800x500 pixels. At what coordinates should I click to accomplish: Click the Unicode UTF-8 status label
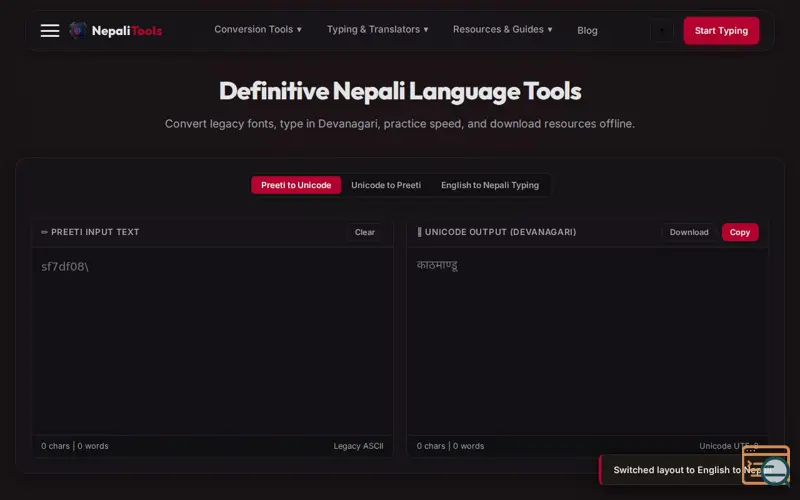[x=729, y=446]
